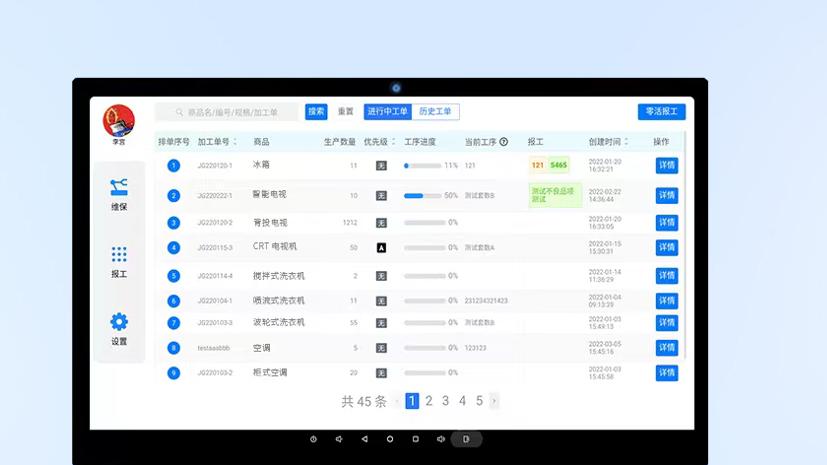
Task: Select page 3 in pagination
Action: (446, 401)
